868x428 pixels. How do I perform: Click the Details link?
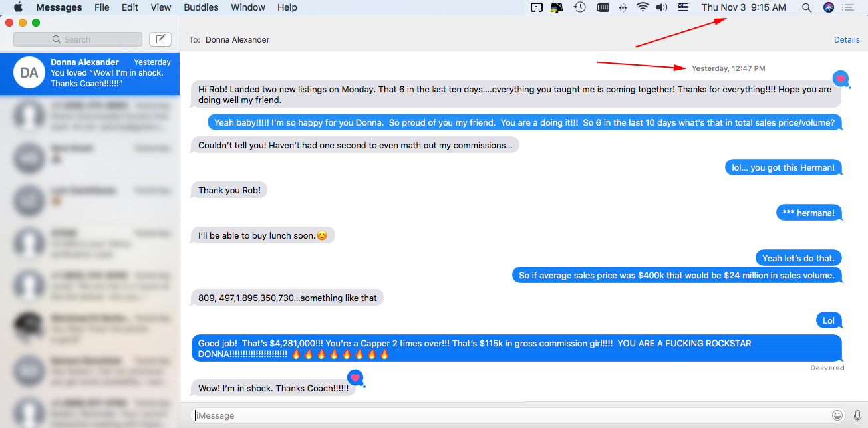pyautogui.click(x=847, y=39)
